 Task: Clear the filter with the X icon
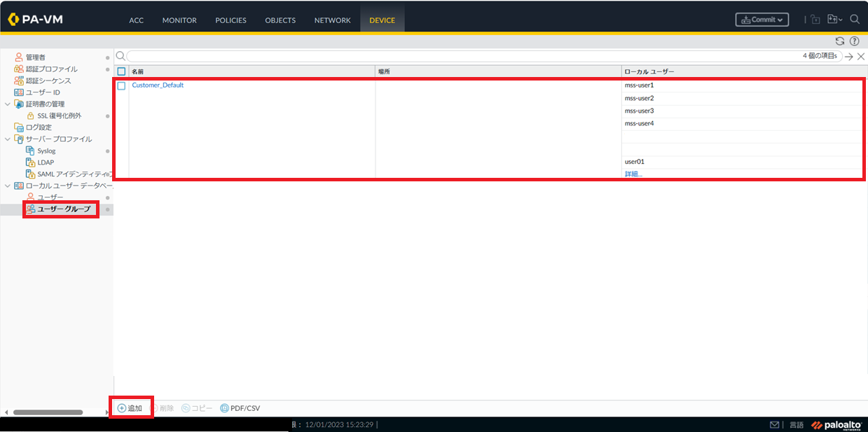(x=861, y=56)
